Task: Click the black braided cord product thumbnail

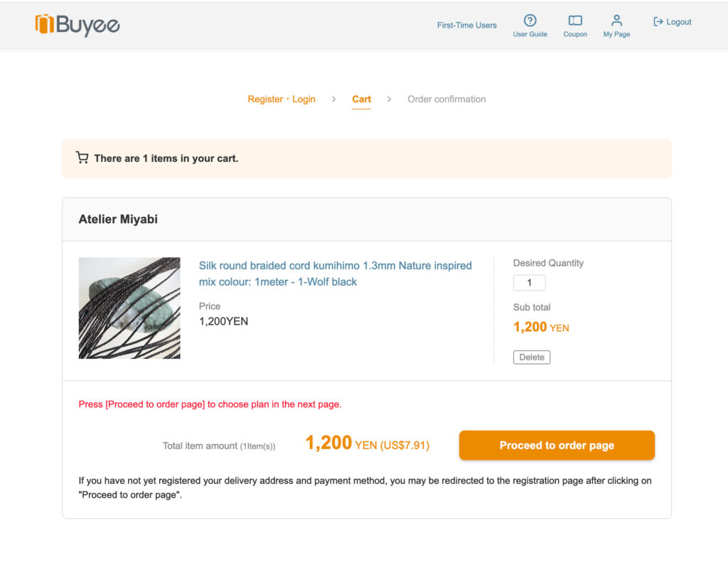Action: coord(129,308)
